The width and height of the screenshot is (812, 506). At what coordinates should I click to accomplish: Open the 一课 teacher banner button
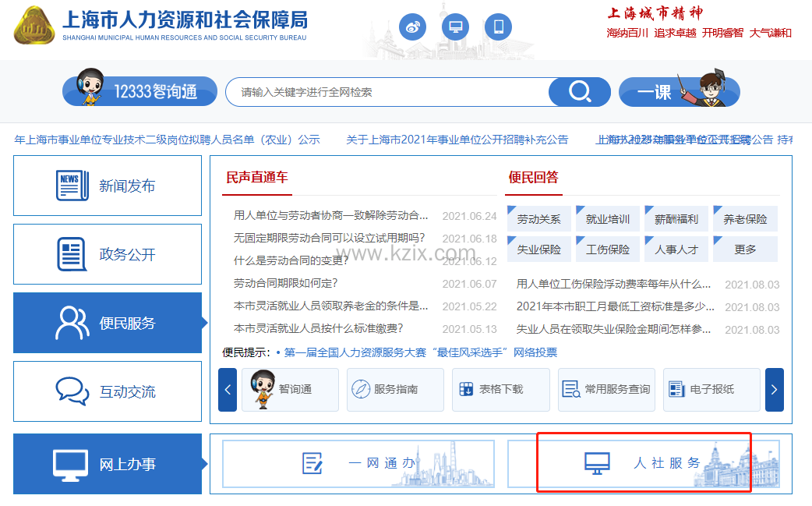click(678, 91)
